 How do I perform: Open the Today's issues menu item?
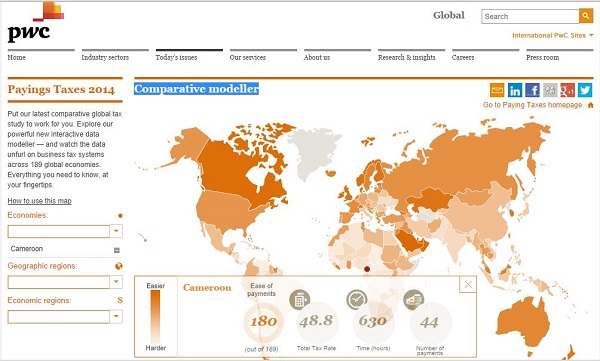click(x=176, y=57)
